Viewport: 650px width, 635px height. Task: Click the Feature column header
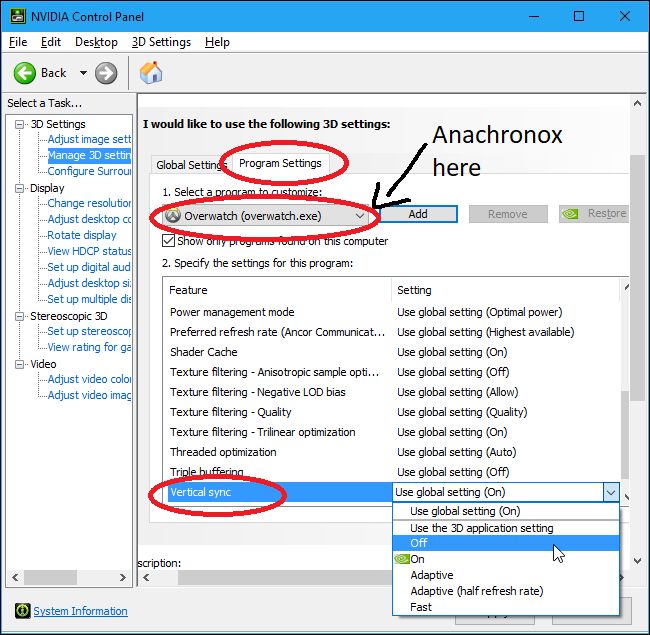click(x=277, y=290)
